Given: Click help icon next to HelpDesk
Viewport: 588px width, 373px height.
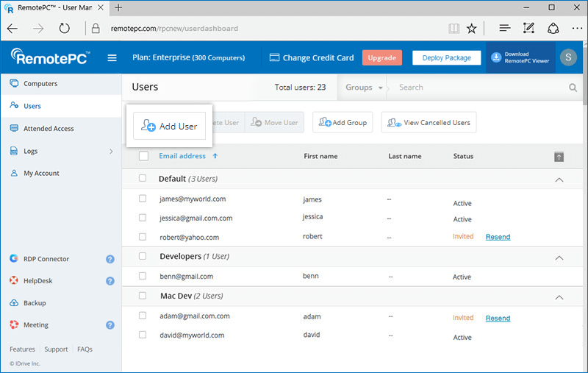Looking at the screenshot, I should (x=110, y=281).
